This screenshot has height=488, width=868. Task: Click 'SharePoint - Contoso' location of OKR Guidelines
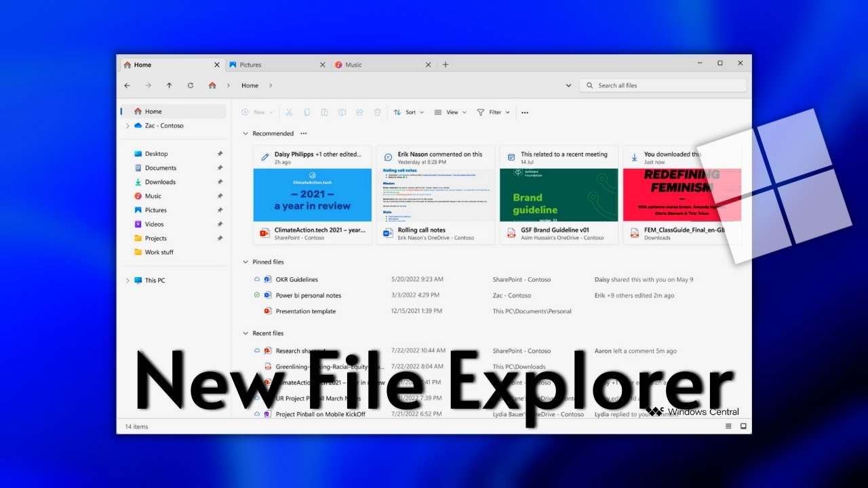pos(521,279)
